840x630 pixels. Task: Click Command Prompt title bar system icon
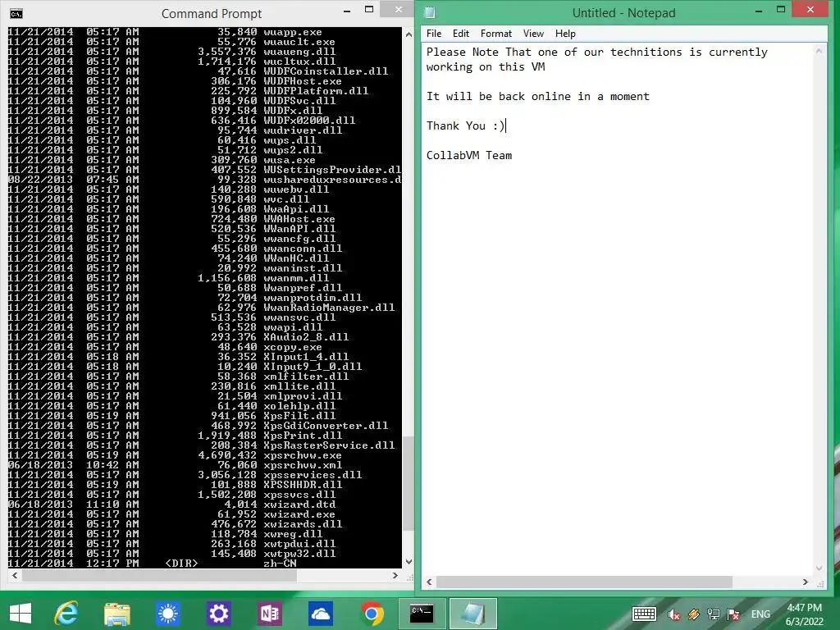click(16, 13)
